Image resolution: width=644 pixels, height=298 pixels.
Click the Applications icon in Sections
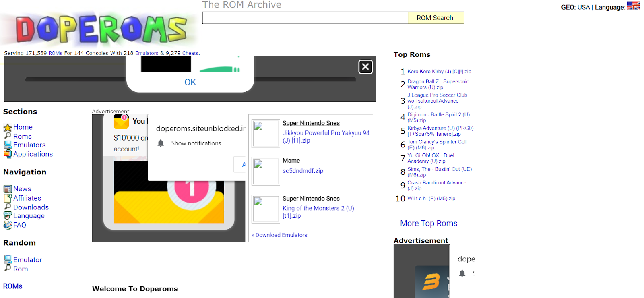8,154
